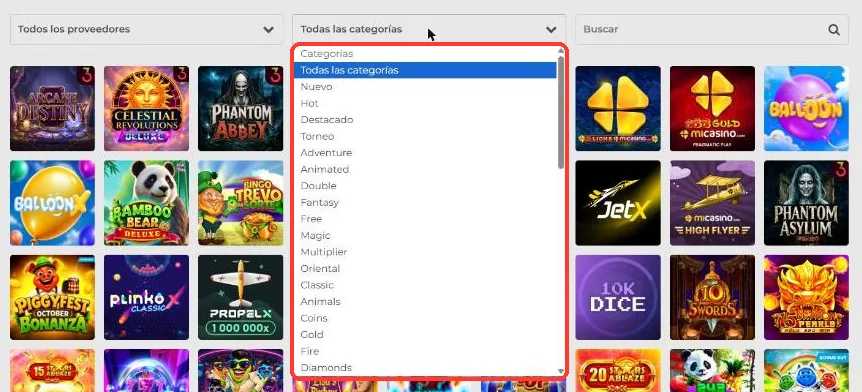Click the list scroll-up arrow

[x=561, y=51]
